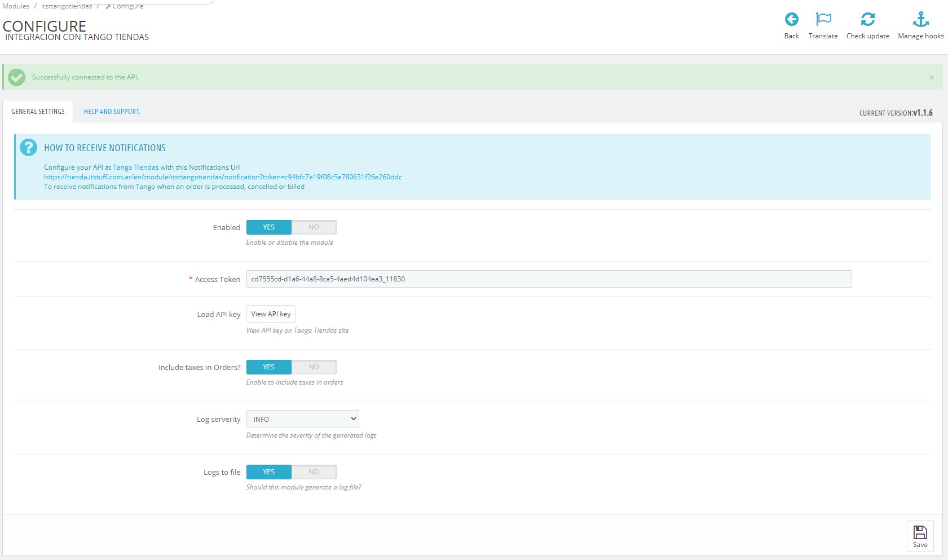
Task: Click the notifications URL link
Action: (223, 177)
